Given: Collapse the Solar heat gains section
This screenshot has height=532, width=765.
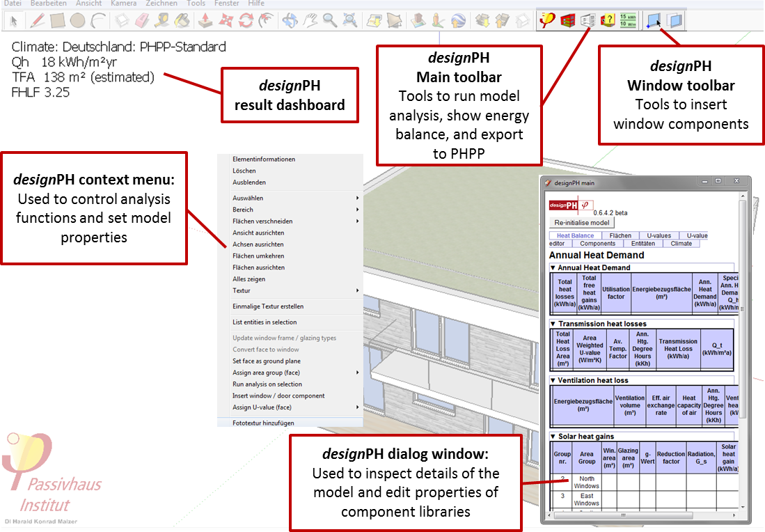Looking at the screenshot, I should (553, 437).
